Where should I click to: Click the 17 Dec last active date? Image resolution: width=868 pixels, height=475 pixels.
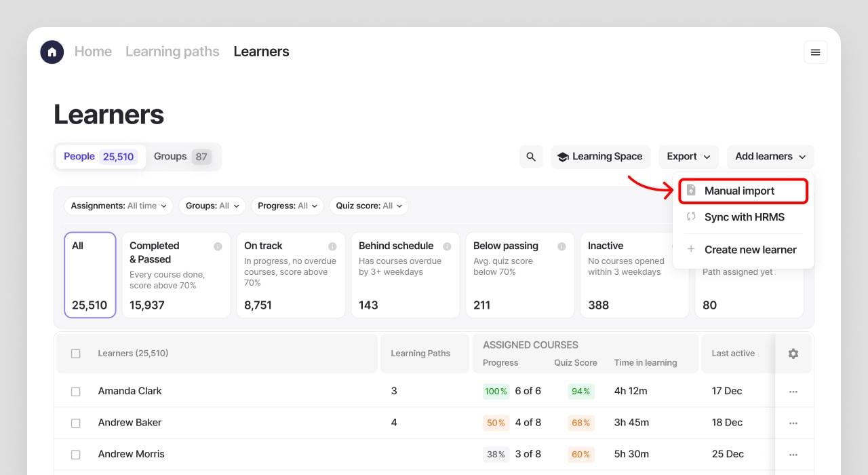(x=727, y=392)
